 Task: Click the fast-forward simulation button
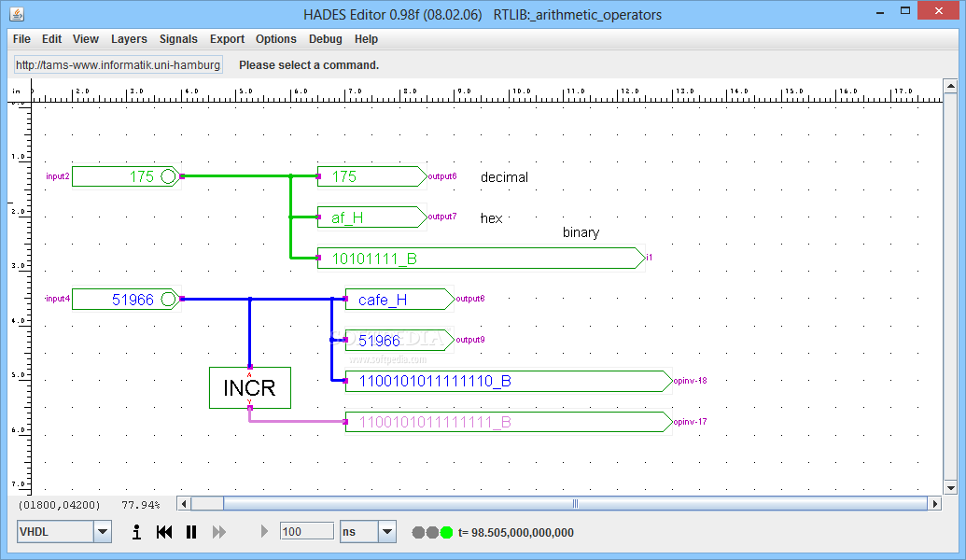pos(218,532)
